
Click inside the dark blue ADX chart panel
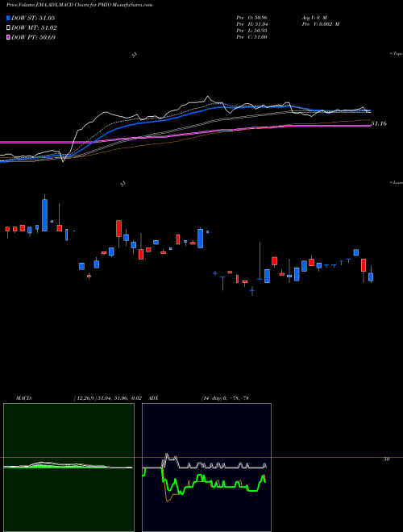[206, 468]
